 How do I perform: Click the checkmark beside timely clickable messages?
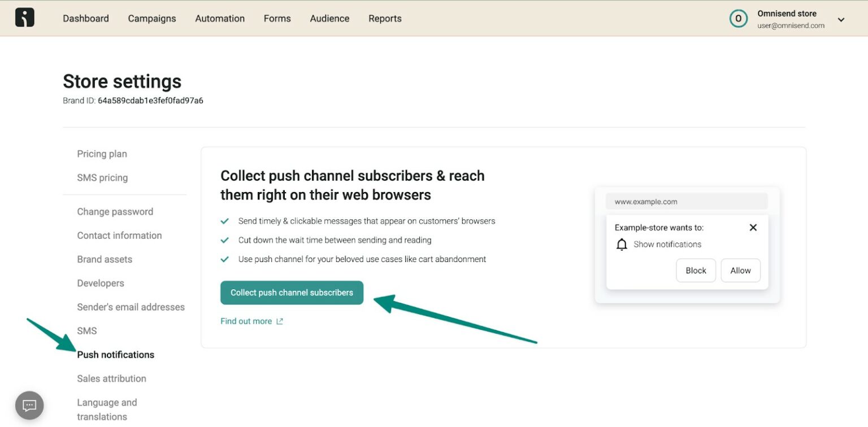click(226, 221)
